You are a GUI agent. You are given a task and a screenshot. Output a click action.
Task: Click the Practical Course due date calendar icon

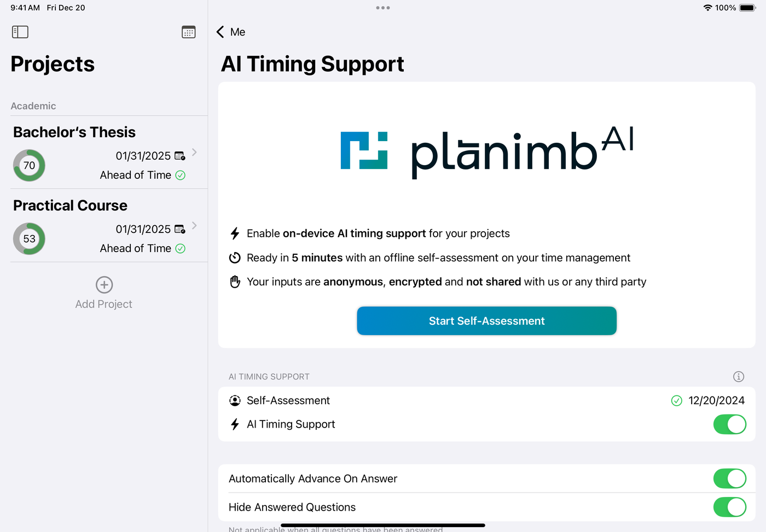(179, 230)
